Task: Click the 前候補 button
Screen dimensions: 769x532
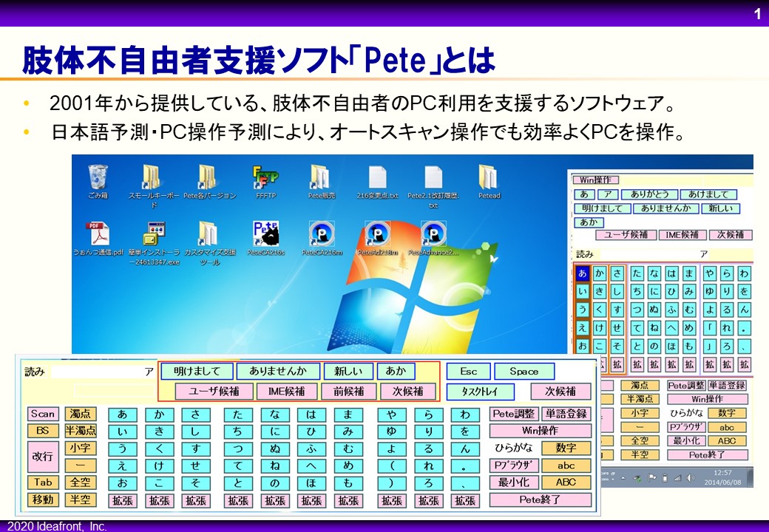Action: point(349,392)
